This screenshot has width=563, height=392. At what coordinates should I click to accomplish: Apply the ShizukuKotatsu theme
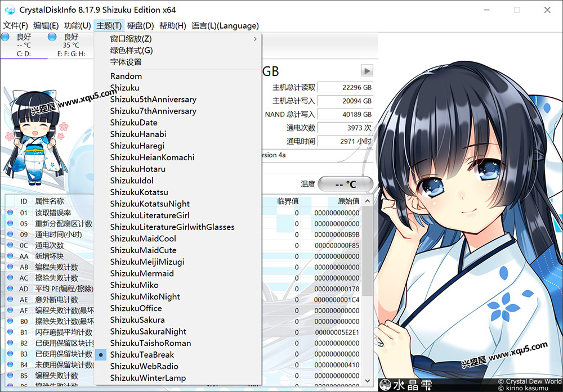coord(178,192)
